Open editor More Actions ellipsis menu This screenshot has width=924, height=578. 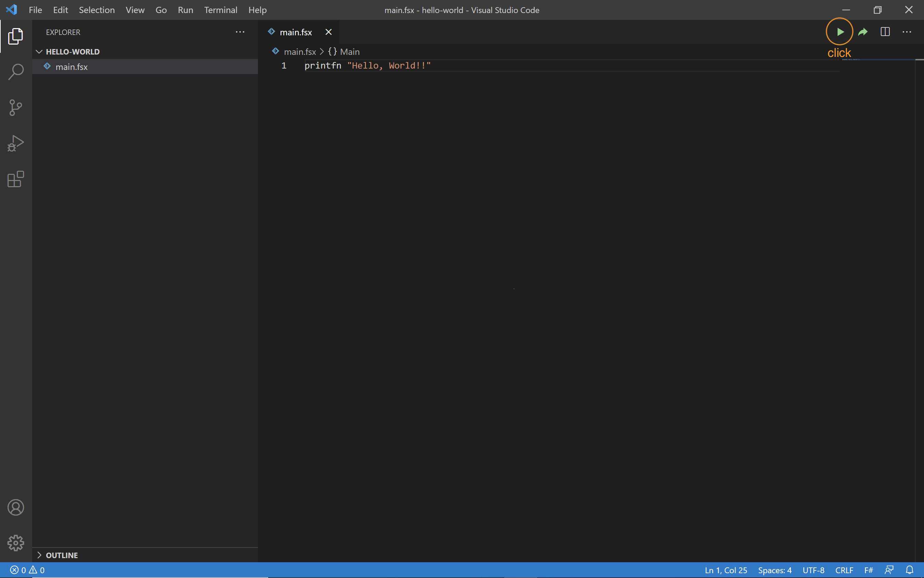click(x=907, y=32)
